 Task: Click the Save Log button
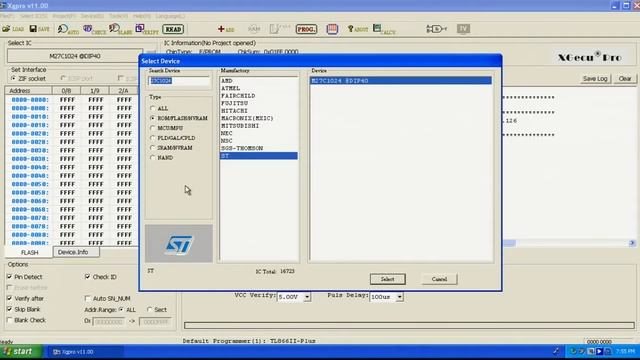pyautogui.click(x=595, y=78)
